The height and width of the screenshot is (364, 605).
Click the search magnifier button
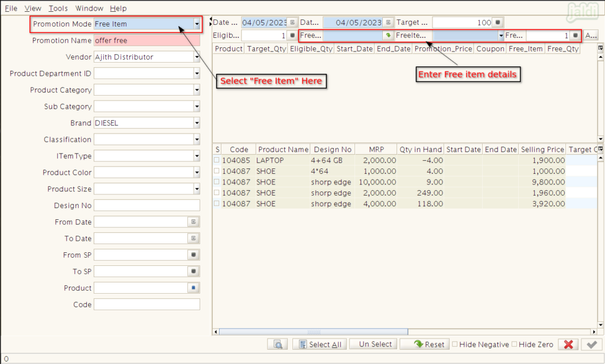coord(278,344)
